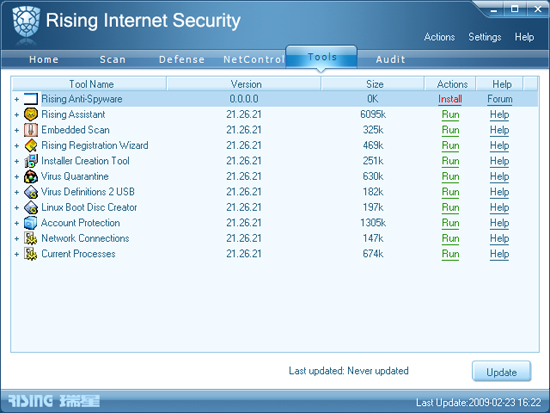Viewport: 550px width, 413px height.
Task: Click the Virus Quarantine icon
Action: 31,176
